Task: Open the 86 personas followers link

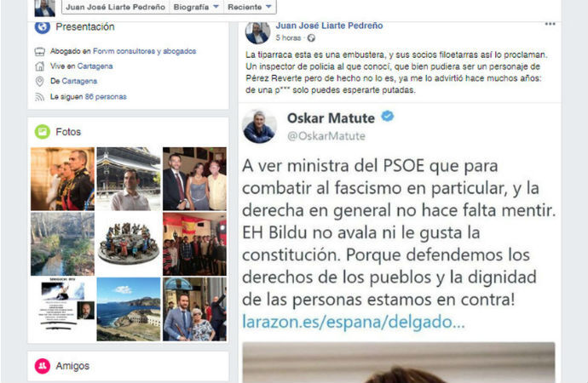Action: (106, 96)
